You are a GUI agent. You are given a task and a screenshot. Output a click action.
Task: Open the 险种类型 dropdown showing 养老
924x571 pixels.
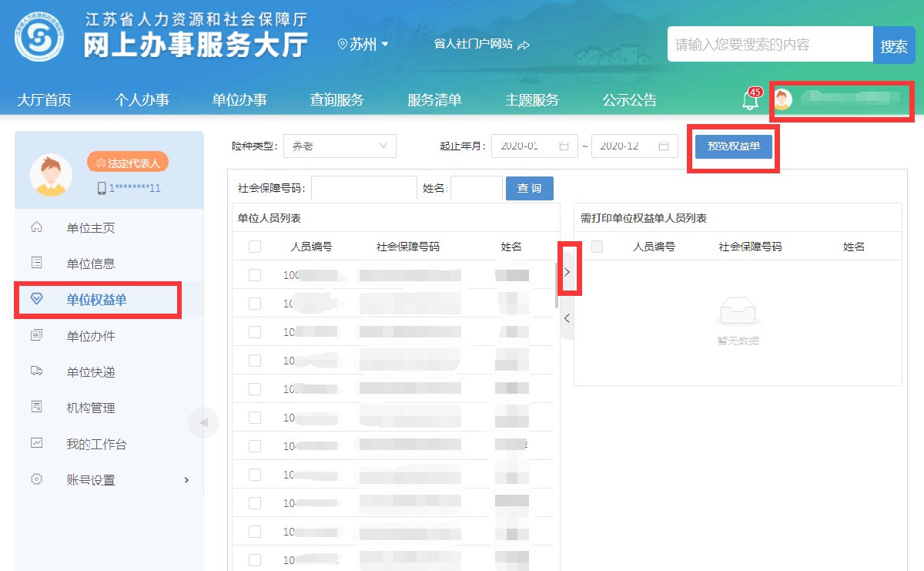[x=340, y=146]
